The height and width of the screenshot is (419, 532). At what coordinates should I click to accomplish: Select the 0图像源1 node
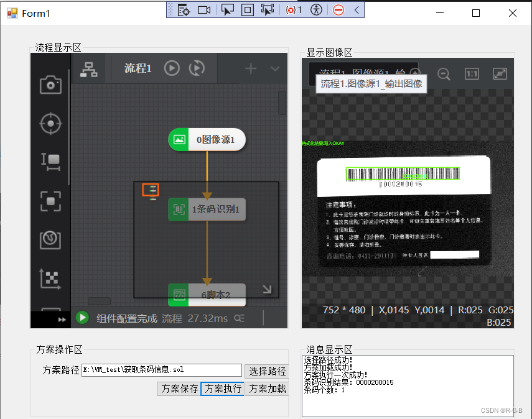tap(207, 139)
